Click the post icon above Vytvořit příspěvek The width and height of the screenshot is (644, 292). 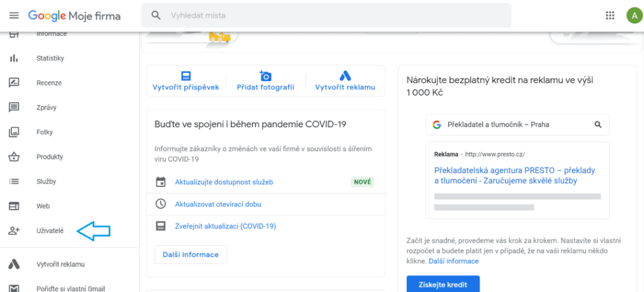tap(186, 76)
